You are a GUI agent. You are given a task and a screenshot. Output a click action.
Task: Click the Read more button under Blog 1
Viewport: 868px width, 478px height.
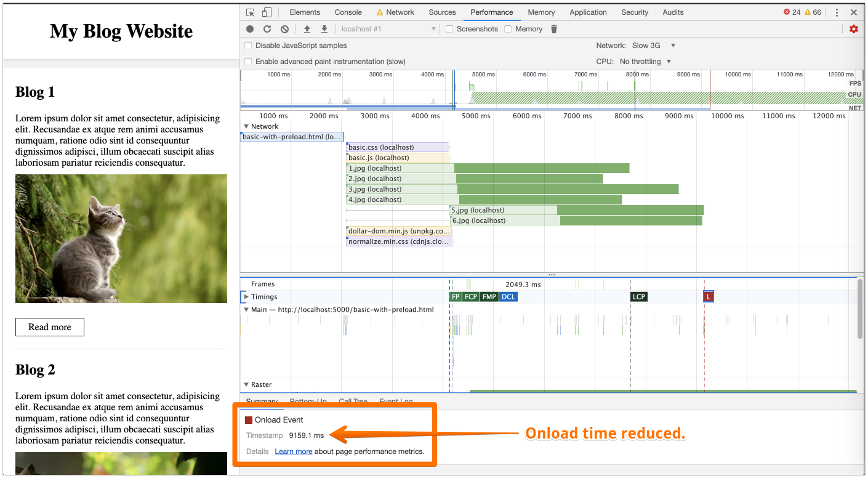50,327
